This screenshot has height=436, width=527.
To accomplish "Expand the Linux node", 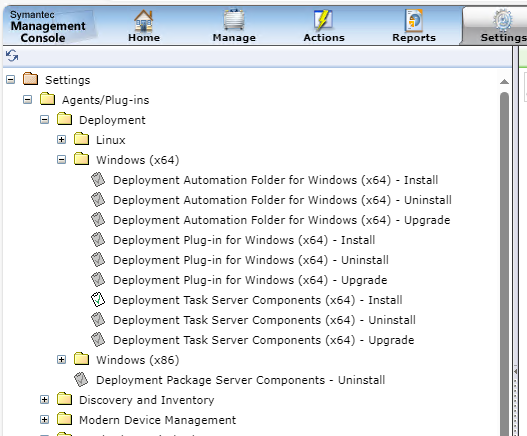I will coord(62,140).
